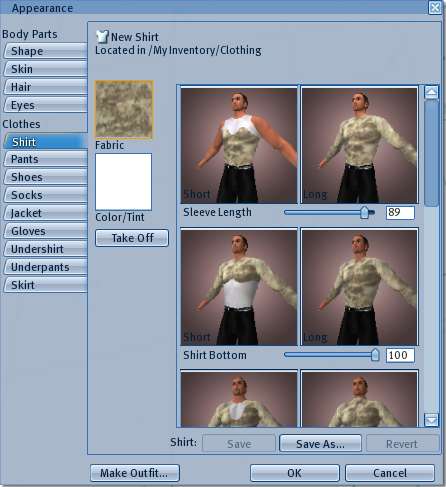Click the scrollbar down arrow

[x=431, y=420]
